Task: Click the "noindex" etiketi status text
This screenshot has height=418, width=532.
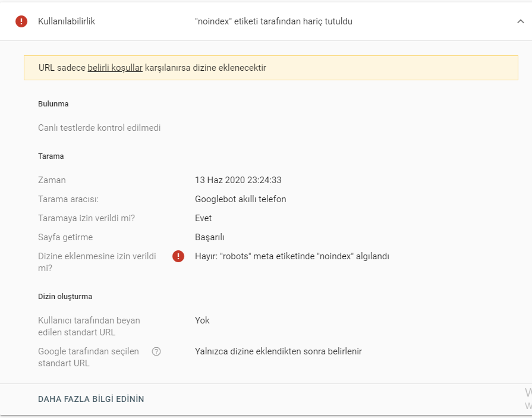Action: tap(273, 21)
